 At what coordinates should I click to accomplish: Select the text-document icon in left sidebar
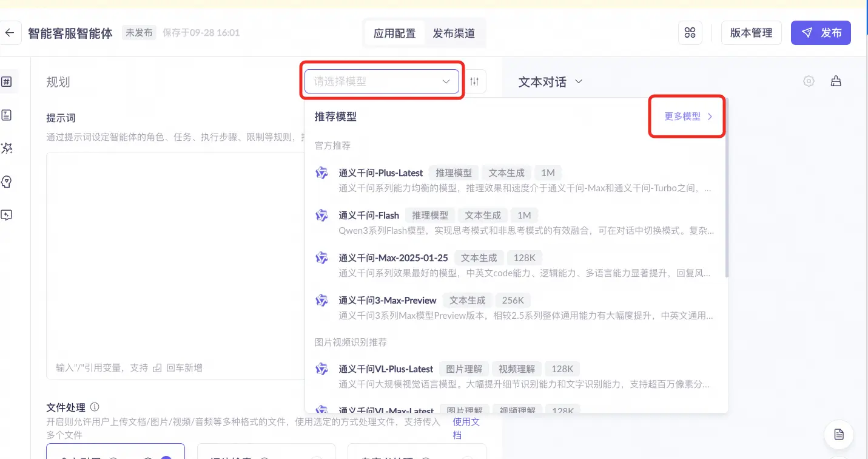coord(7,115)
